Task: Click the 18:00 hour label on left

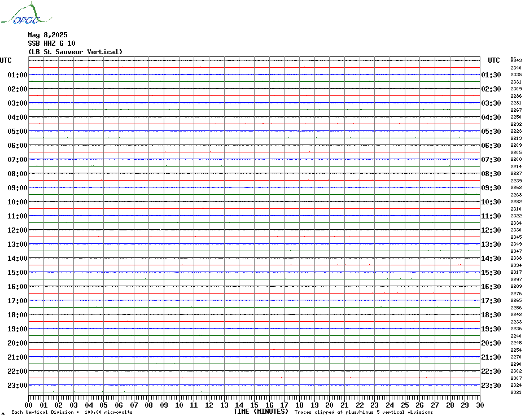Action: [x=17, y=315]
